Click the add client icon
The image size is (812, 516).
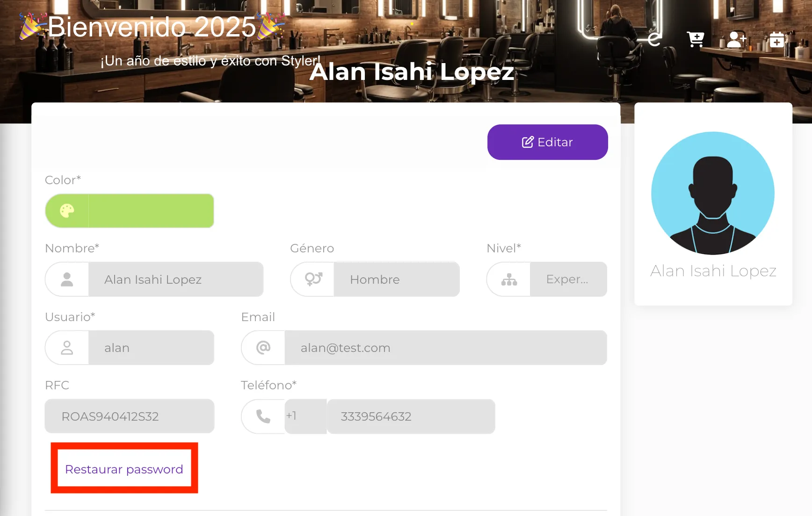(736, 40)
